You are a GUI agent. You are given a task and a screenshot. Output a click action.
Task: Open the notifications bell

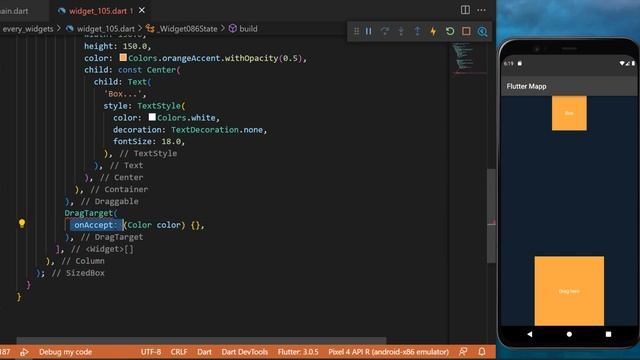[482, 352]
